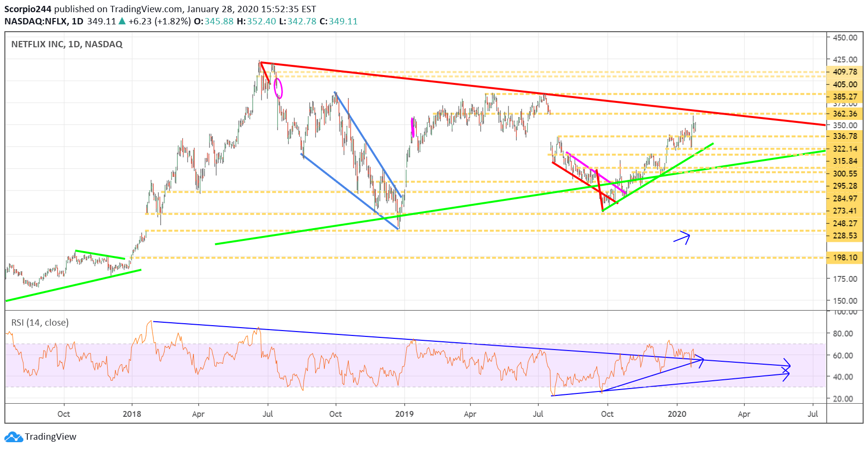868x450 pixels.
Task: Select the 300.55 price level label
Action: pyautogui.click(x=845, y=174)
